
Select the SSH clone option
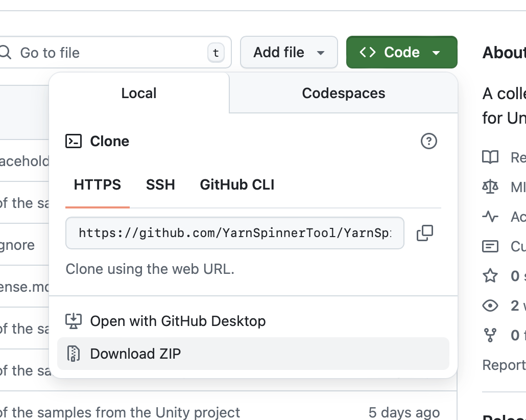pyautogui.click(x=160, y=184)
